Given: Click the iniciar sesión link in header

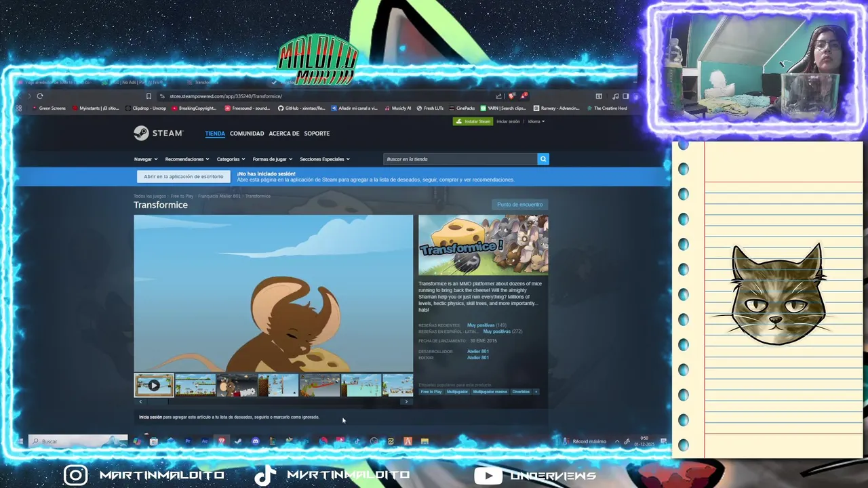Looking at the screenshot, I should [x=508, y=121].
